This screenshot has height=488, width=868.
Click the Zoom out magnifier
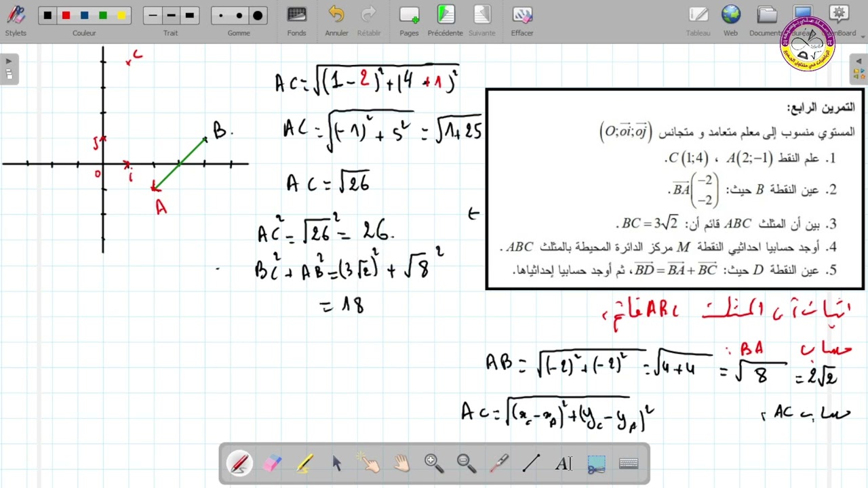point(467,464)
